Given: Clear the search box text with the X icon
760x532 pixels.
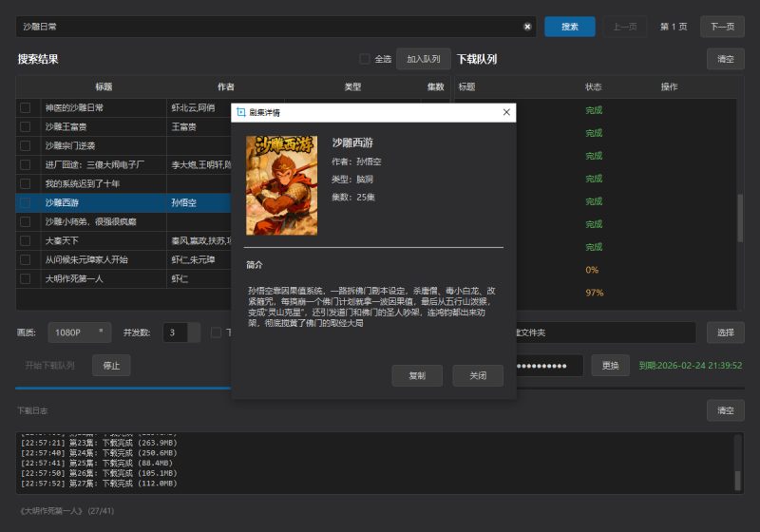Looking at the screenshot, I should point(527,27).
